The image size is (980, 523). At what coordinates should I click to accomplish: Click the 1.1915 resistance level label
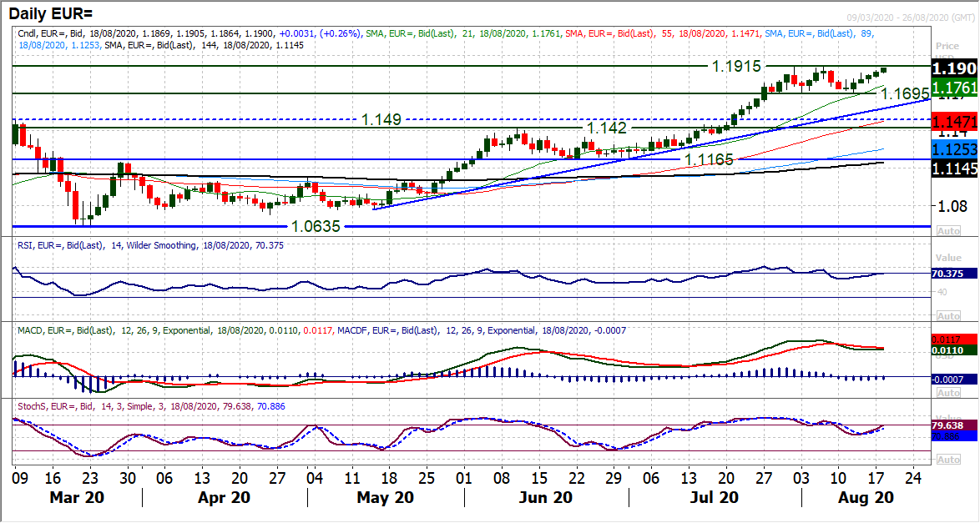738,65
